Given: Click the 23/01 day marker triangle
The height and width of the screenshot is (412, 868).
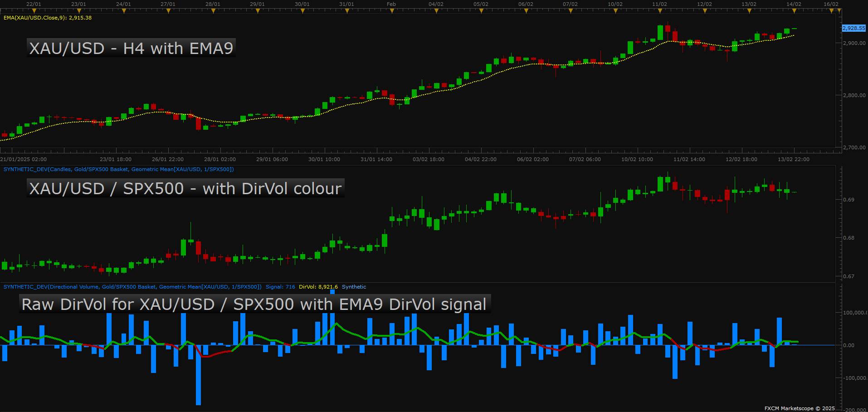Looking at the screenshot, I should [x=78, y=11].
